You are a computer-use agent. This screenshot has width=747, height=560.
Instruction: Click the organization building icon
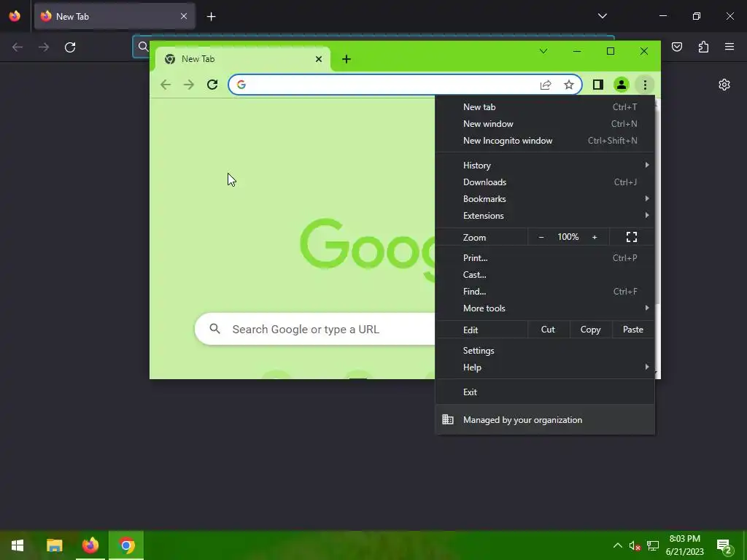[448, 419]
